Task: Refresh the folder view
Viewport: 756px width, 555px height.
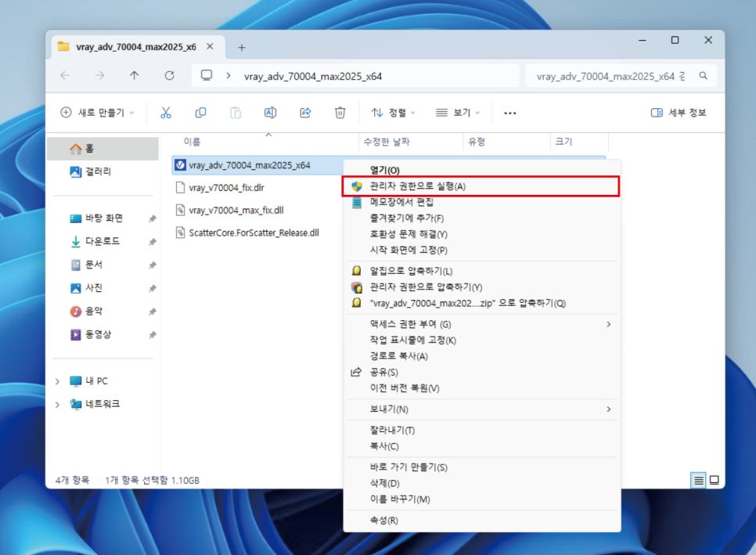Action: 169,75
